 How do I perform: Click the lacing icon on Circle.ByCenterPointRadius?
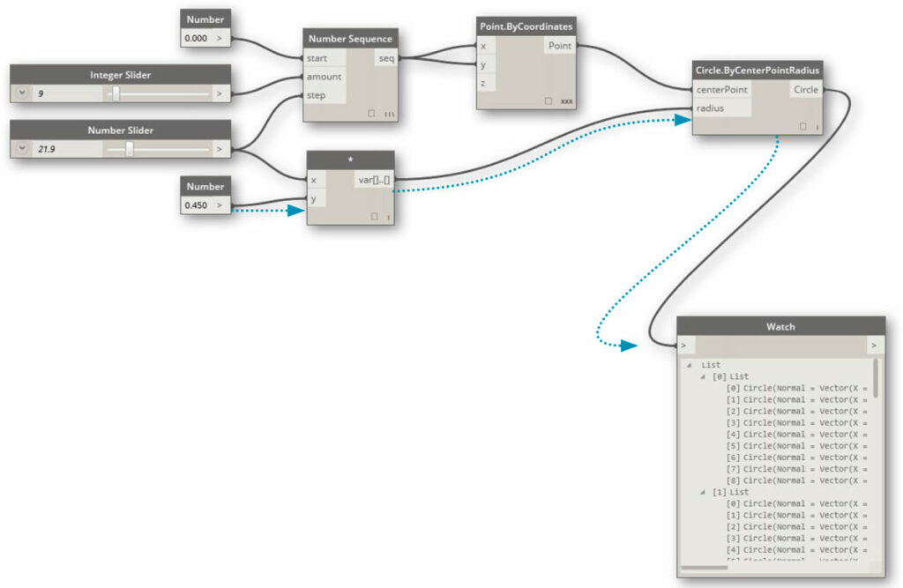(817, 126)
